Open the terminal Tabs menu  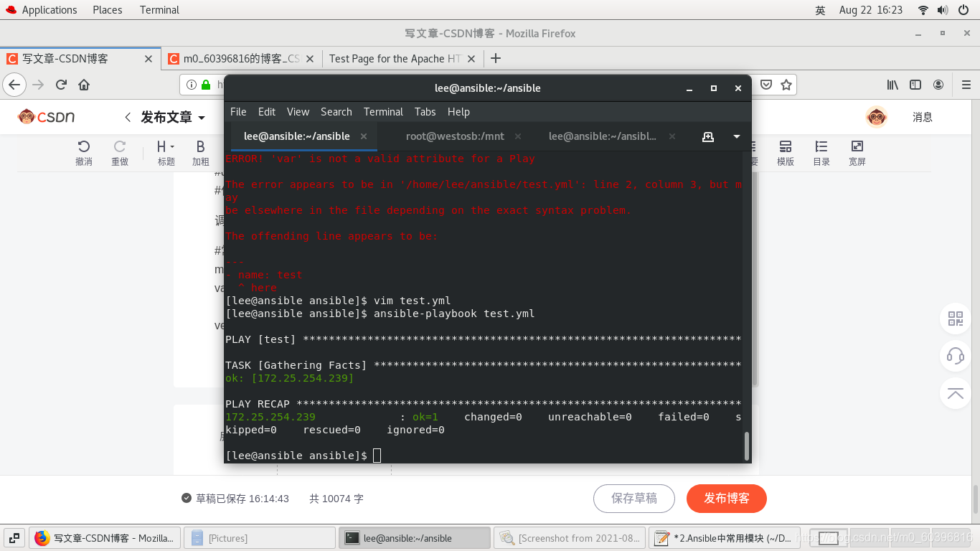click(425, 112)
